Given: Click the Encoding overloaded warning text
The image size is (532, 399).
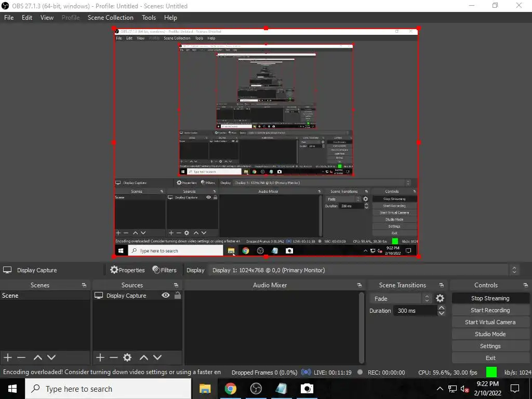Looking at the screenshot, I should 112,372.
